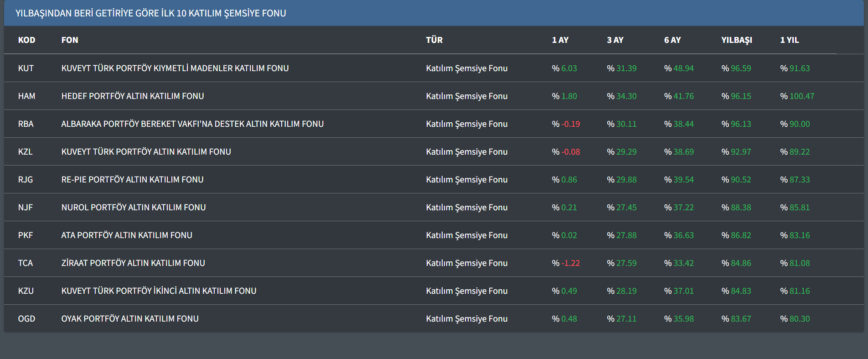The width and height of the screenshot is (868, 359).
Task: Open Hedef Portföy Altın Katılım Fonu
Action: point(132,96)
